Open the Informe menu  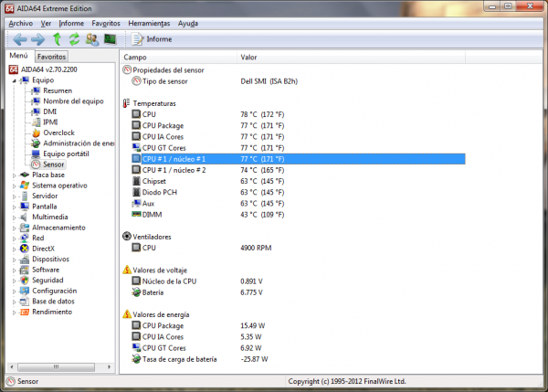tap(71, 24)
